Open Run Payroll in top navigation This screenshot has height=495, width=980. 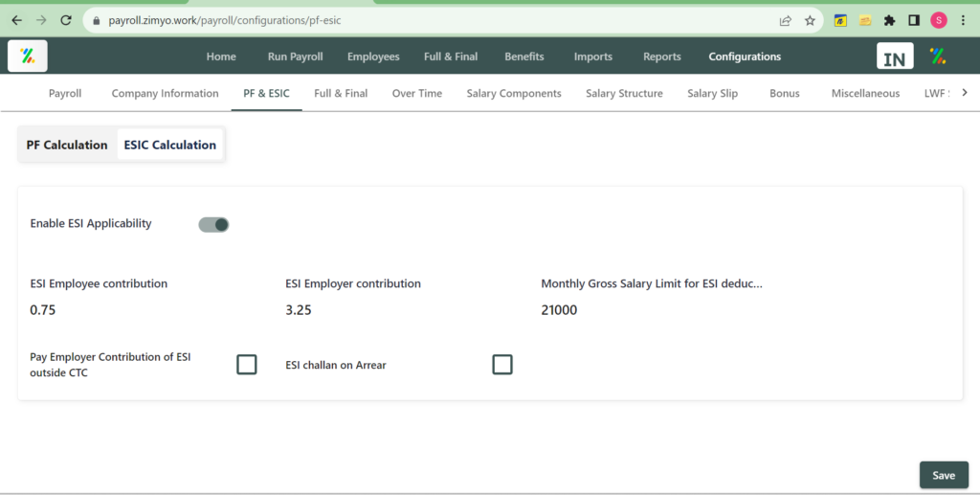click(x=295, y=56)
